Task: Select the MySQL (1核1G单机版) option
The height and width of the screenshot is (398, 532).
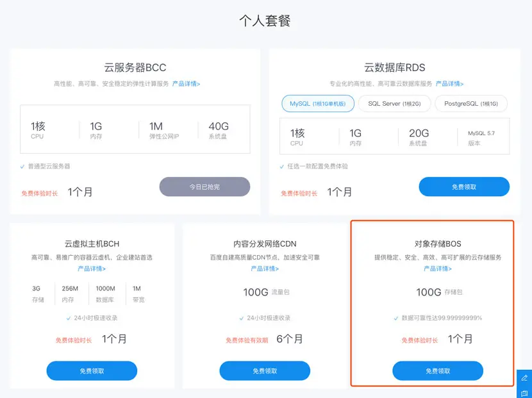Action: click(x=318, y=103)
